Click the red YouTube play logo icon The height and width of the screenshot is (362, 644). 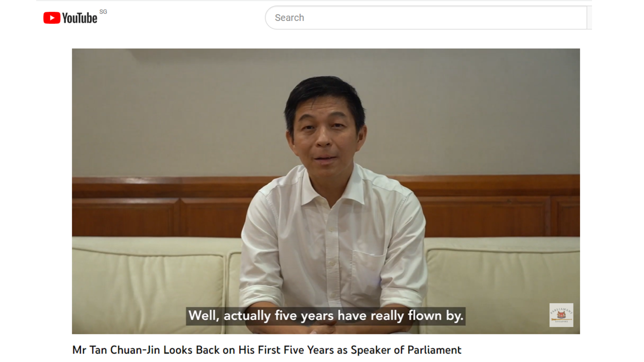click(52, 18)
